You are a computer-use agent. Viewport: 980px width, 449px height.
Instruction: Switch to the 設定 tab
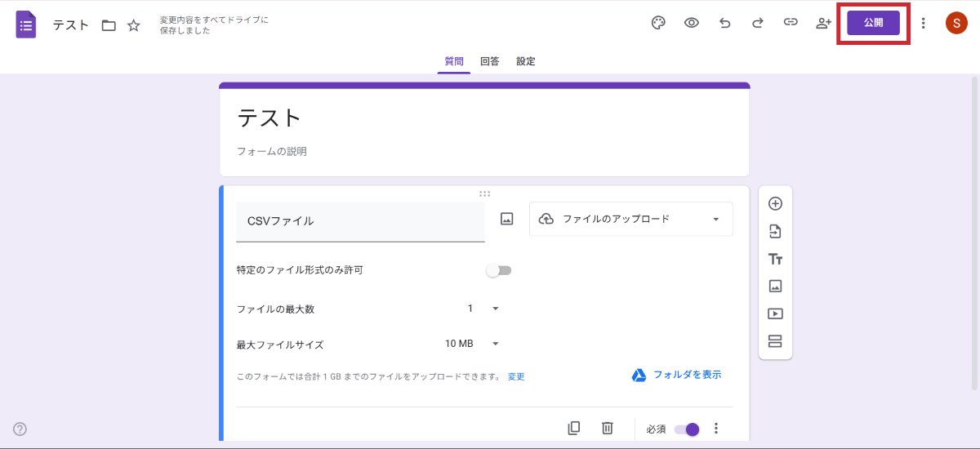point(526,61)
